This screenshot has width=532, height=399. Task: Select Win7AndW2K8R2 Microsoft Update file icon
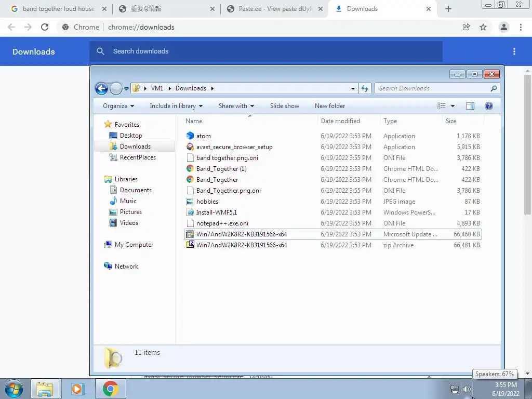pyautogui.click(x=190, y=234)
